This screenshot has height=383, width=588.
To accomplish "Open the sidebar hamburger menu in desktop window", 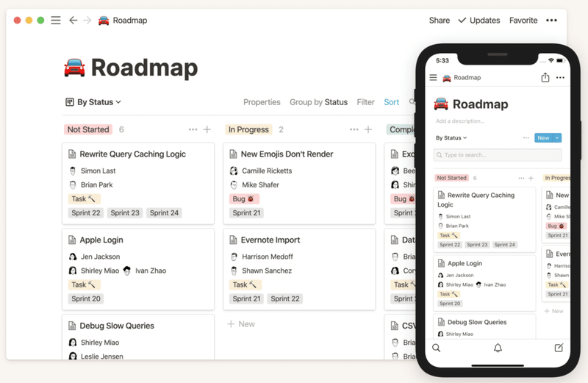I will [56, 21].
